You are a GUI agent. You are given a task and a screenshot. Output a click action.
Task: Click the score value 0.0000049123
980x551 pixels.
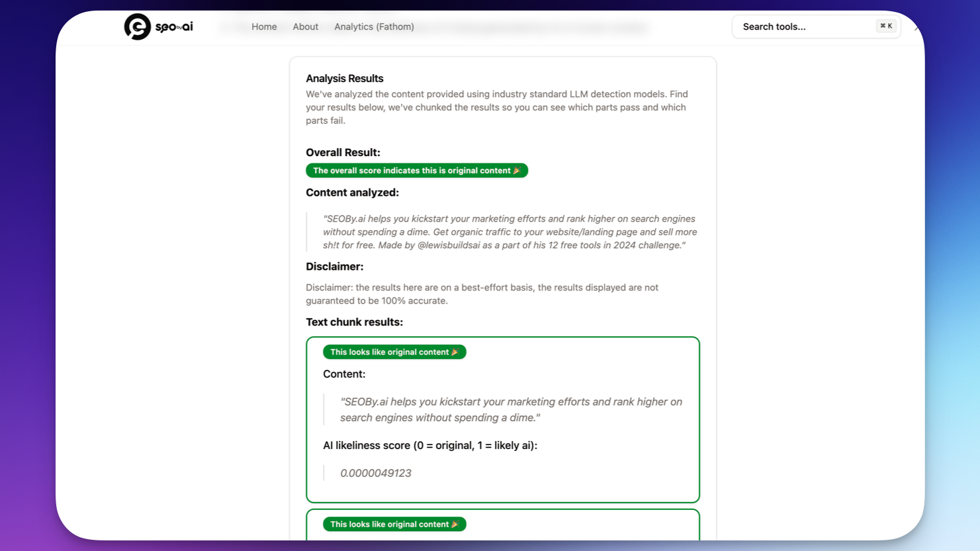click(x=376, y=473)
